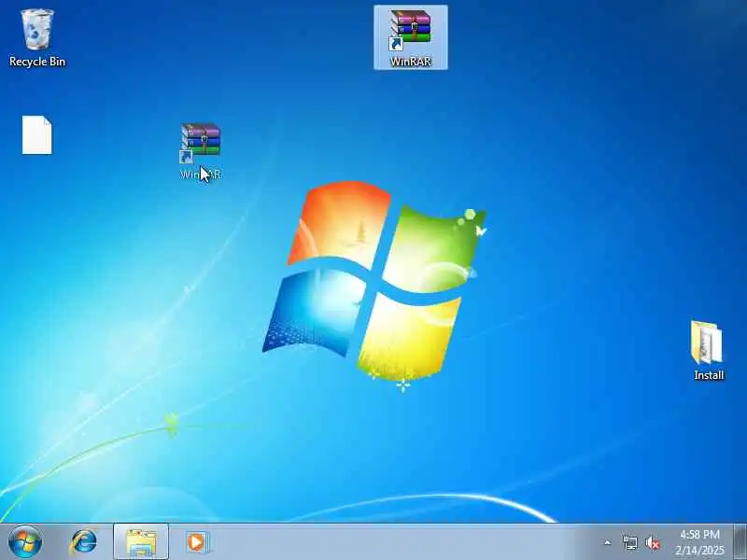747x560 pixels.
Task: Open Windows Explorer from the taskbar
Action: [x=141, y=542]
